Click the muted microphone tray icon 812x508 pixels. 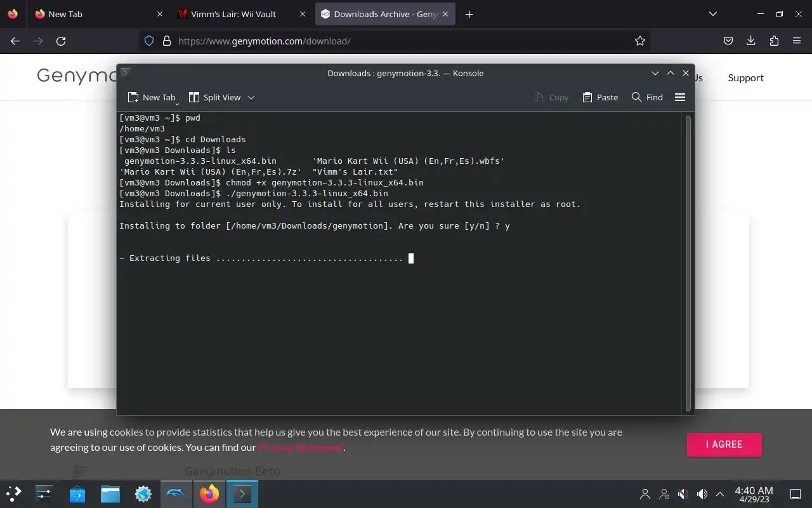coord(683,493)
